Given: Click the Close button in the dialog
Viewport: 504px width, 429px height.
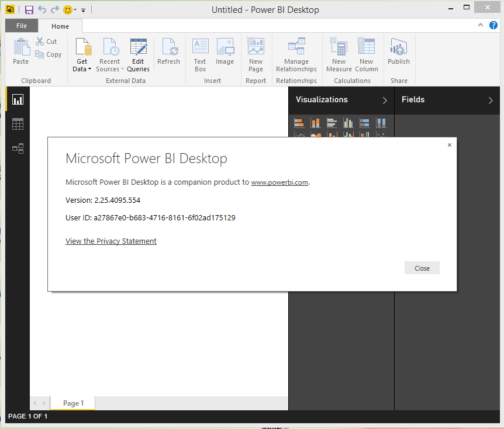Looking at the screenshot, I should (422, 268).
